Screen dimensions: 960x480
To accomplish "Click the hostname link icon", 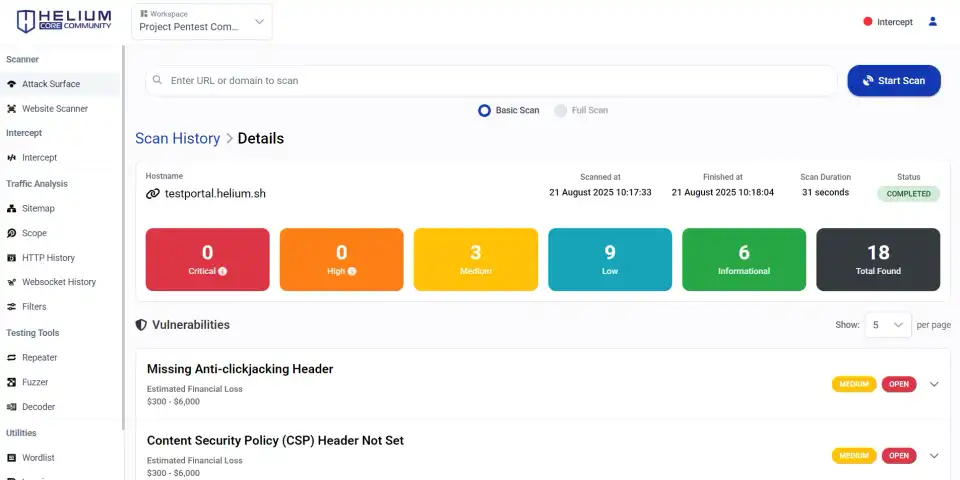I will pyautogui.click(x=153, y=194).
